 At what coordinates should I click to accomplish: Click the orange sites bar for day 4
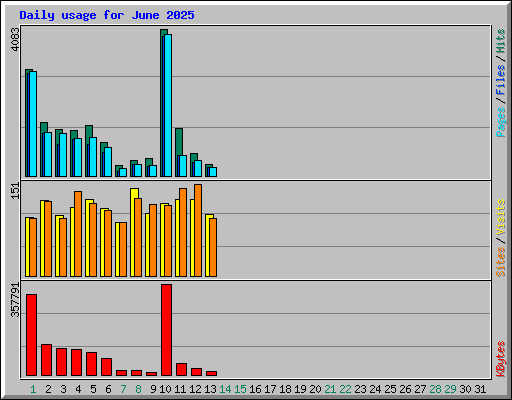tap(78, 234)
